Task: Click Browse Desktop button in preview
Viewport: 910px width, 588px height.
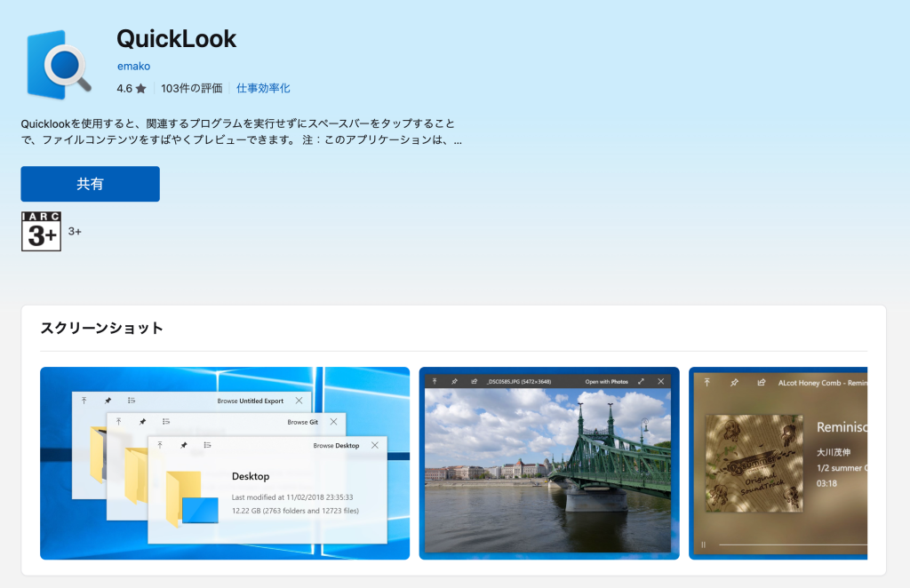Action: pyautogui.click(x=336, y=445)
